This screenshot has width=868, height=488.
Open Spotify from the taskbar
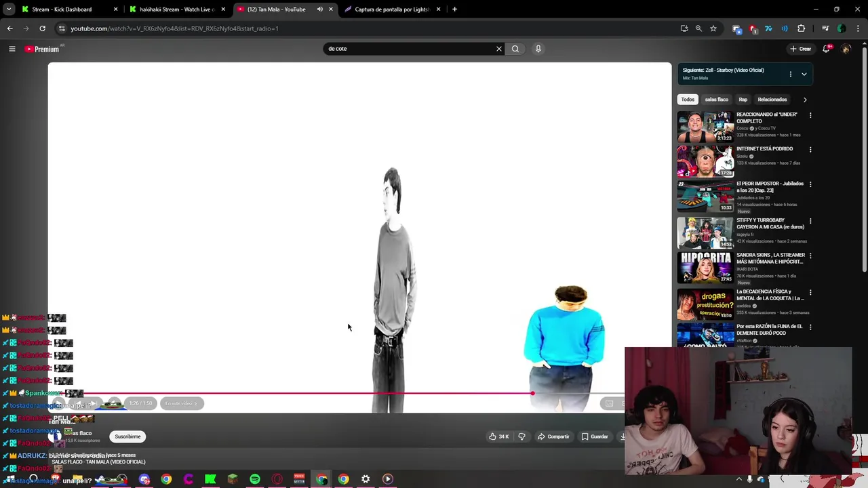[x=255, y=479]
